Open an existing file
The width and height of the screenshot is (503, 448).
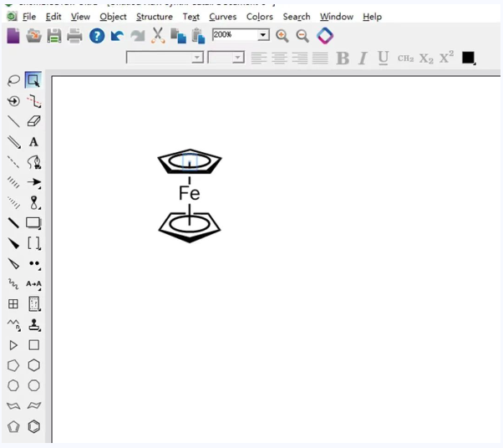point(33,36)
